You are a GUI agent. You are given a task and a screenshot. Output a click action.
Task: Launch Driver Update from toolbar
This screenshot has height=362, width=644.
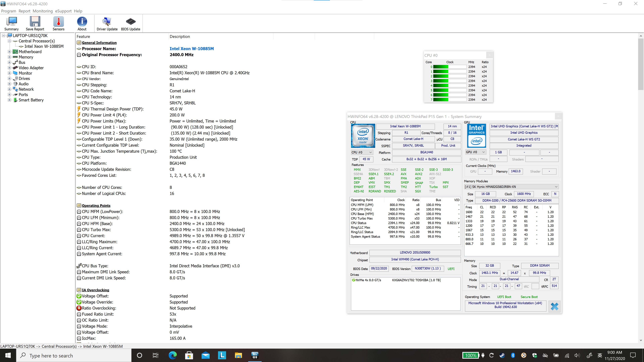tap(107, 23)
